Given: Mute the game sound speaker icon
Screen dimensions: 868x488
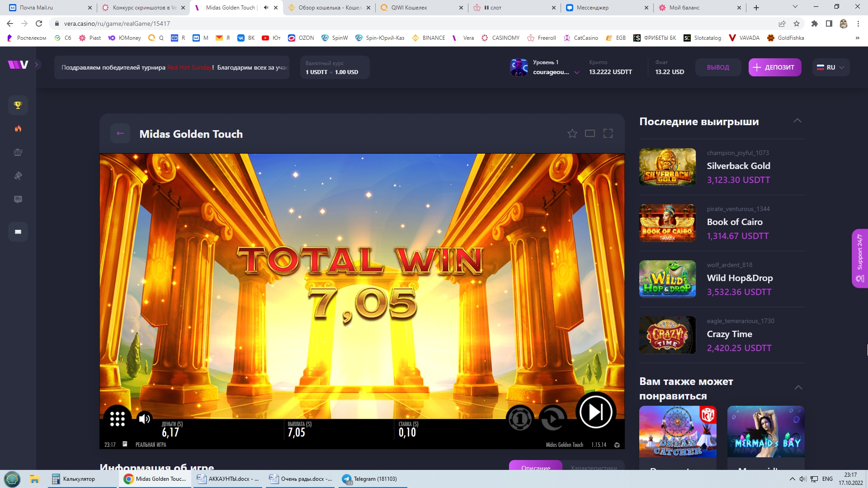Looking at the screenshot, I should pos(145,419).
